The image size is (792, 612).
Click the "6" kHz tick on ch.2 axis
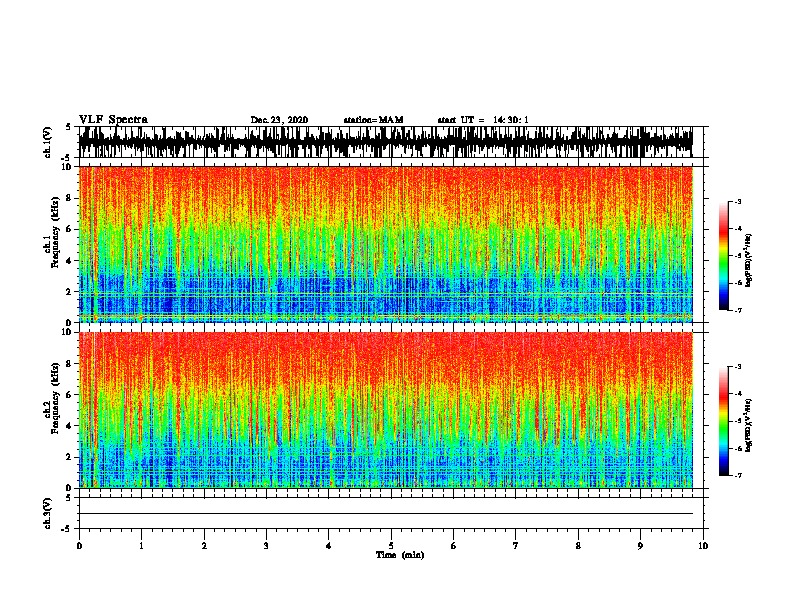click(70, 394)
